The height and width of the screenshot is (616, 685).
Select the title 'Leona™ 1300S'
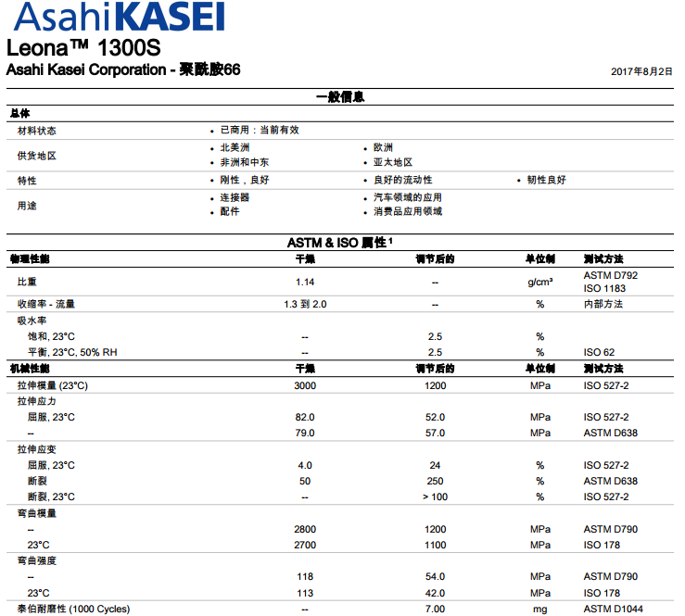(x=83, y=48)
